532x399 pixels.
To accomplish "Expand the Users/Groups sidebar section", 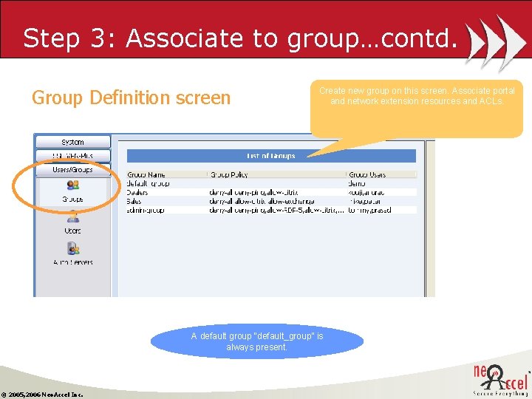I will tap(73, 170).
